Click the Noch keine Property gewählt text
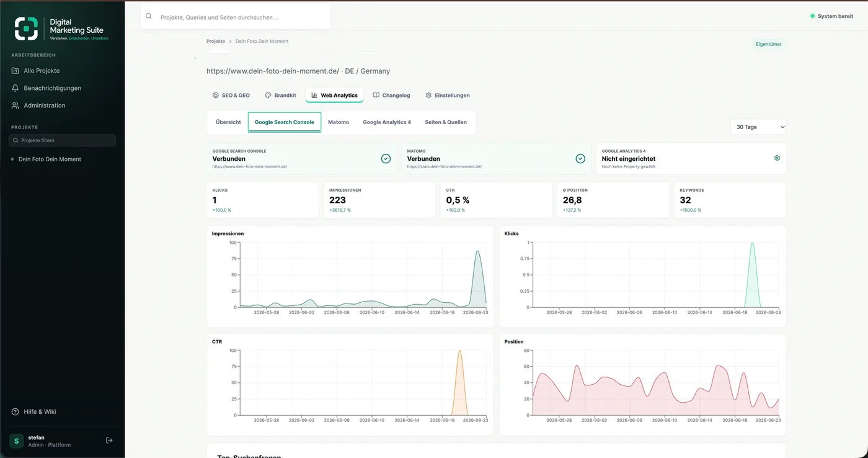 (x=629, y=167)
